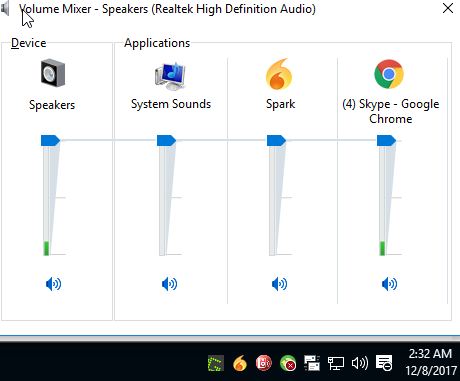This screenshot has width=460, height=381.
Task: Click the Spark volume slider handle
Action: 276,140
